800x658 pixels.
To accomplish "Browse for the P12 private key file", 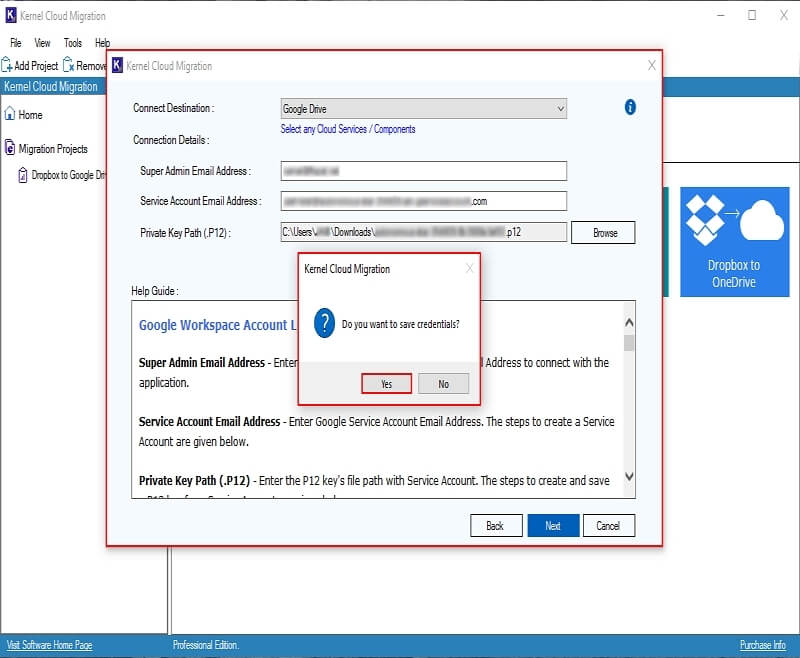I will (603, 233).
